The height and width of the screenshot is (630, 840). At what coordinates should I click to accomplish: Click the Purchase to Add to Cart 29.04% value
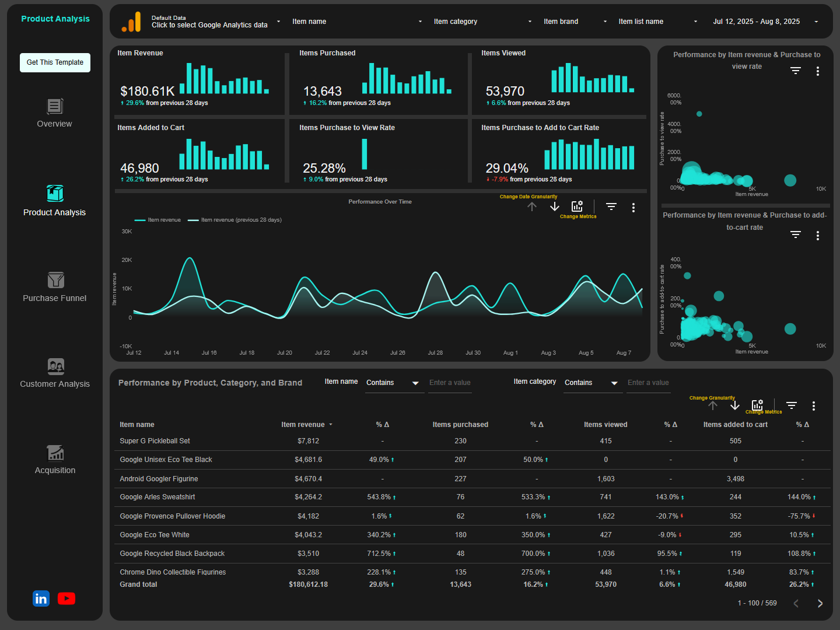pyautogui.click(x=507, y=169)
